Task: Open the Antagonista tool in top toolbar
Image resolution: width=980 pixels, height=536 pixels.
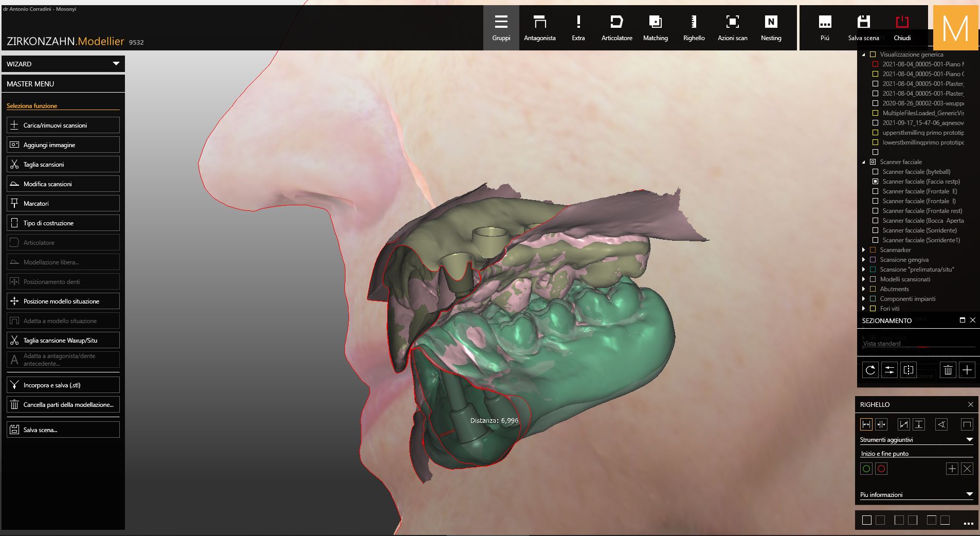Action: coord(539,28)
